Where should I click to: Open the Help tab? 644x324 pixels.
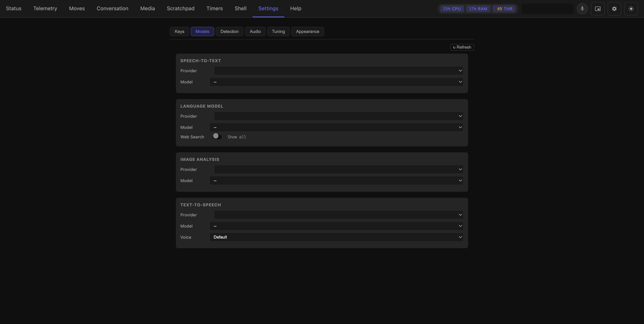pyautogui.click(x=296, y=9)
